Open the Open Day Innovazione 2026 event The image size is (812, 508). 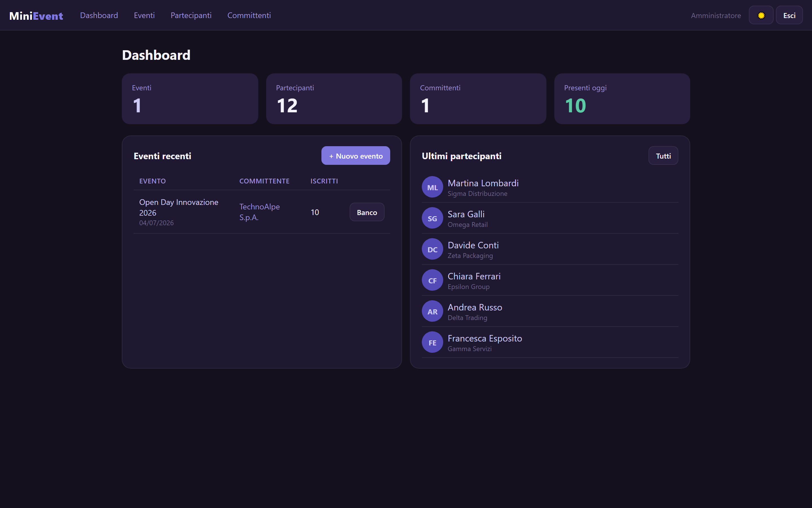pos(178,207)
